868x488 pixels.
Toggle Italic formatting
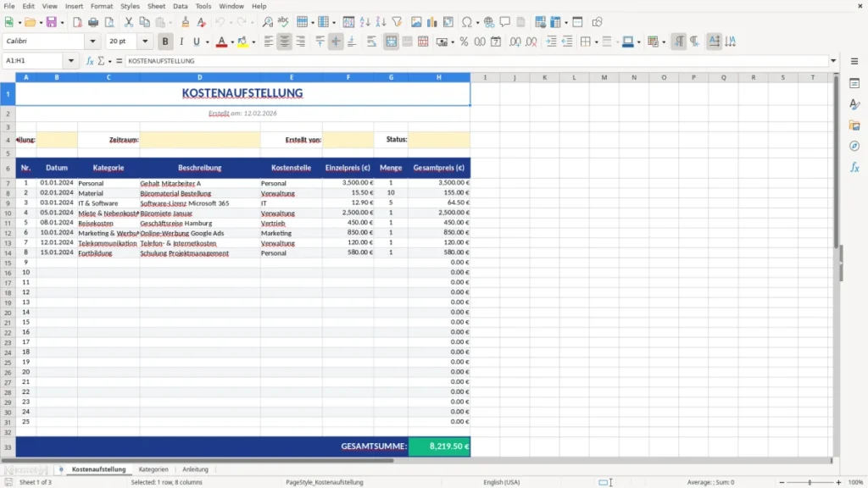(x=181, y=42)
